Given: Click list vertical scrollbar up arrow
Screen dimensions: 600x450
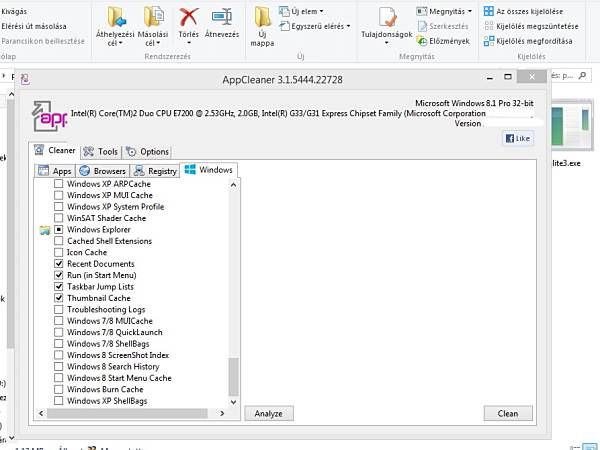Looking at the screenshot, I should tap(233, 185).
